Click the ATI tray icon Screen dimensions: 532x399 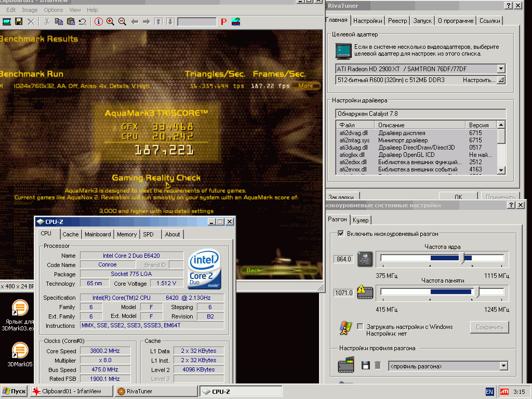[504, 392]
